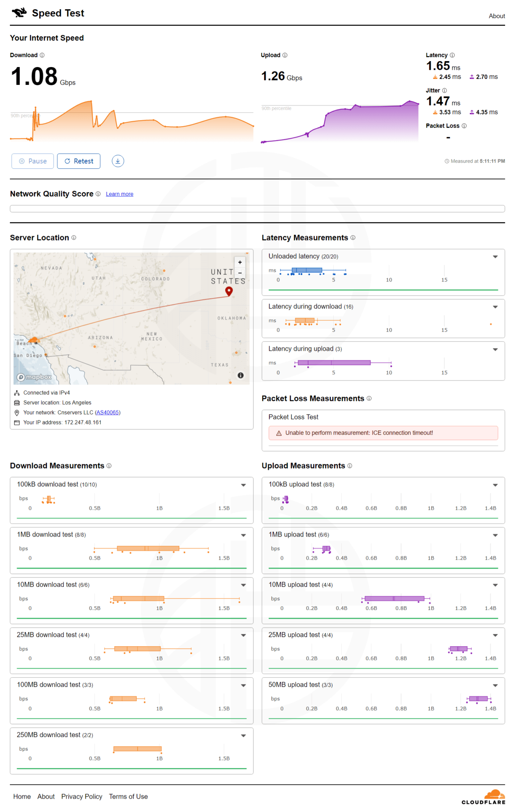Click the Unloaded latency box plot
513x812 pixels.
pos(313,271)
